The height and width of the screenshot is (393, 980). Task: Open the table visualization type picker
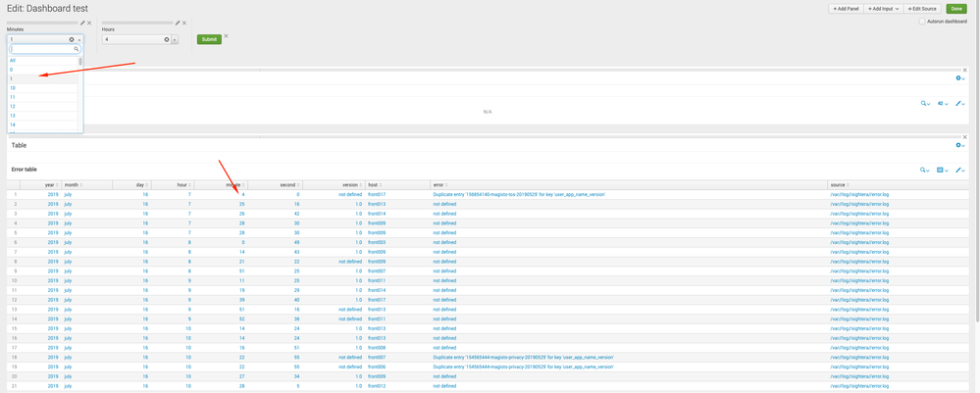click(x=942, y=170)
